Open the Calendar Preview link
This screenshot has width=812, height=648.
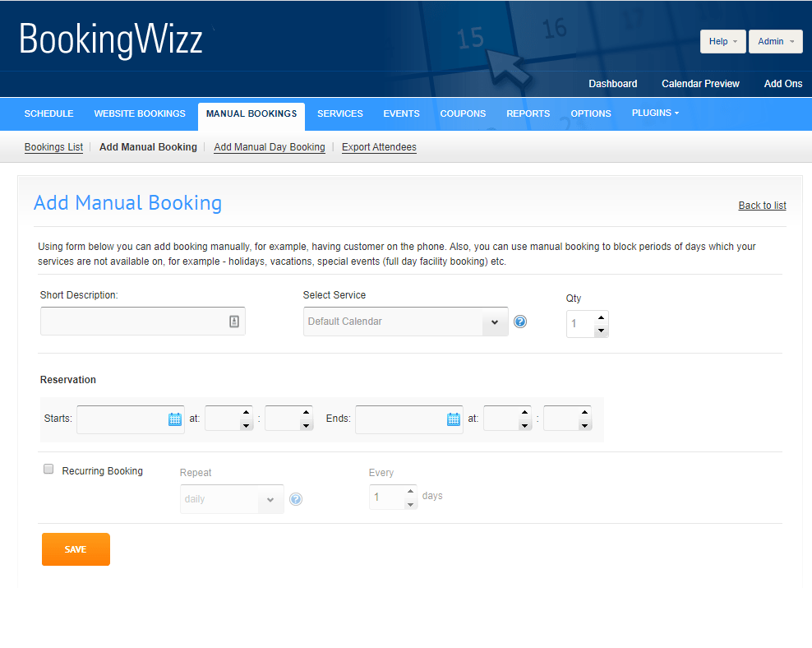click(701, 84)
